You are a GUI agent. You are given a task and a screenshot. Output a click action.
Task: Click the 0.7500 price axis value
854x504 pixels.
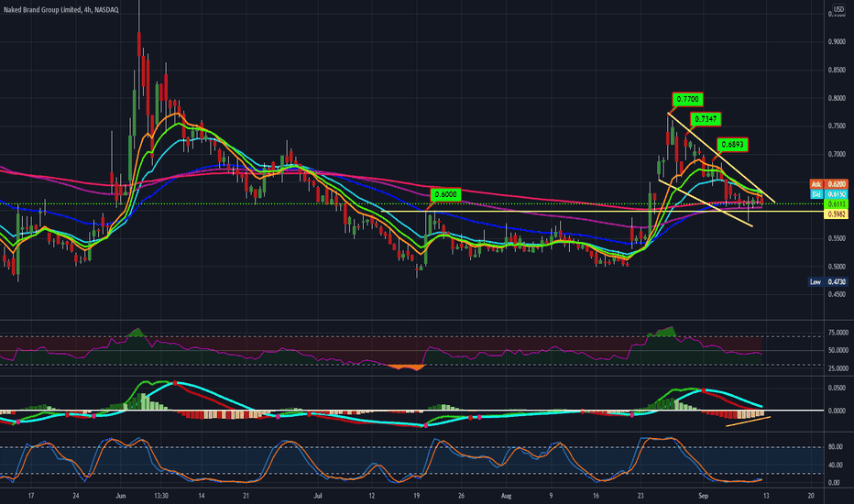837,126
